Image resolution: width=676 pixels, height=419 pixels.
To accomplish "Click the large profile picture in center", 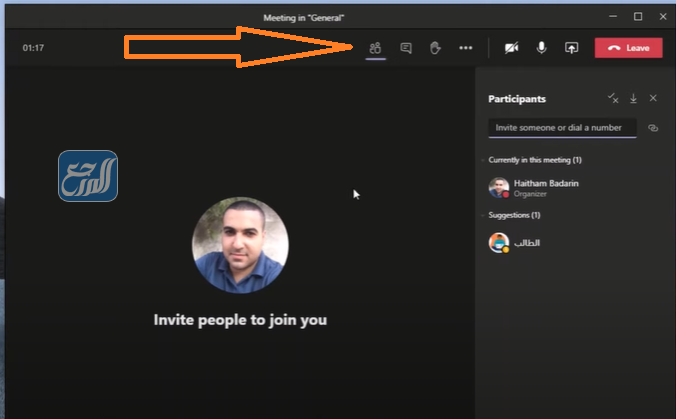I will [x=240, y=245].
